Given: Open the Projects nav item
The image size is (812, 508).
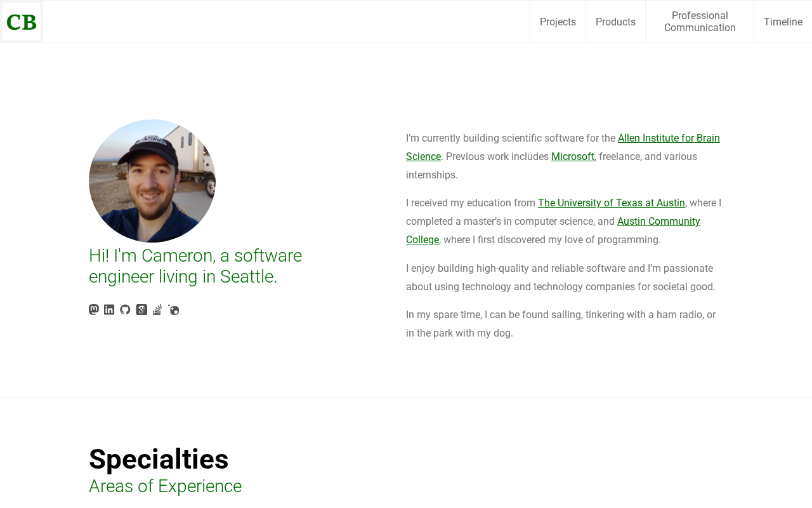Looking at the screenshot, I should [x=558, y=22].
